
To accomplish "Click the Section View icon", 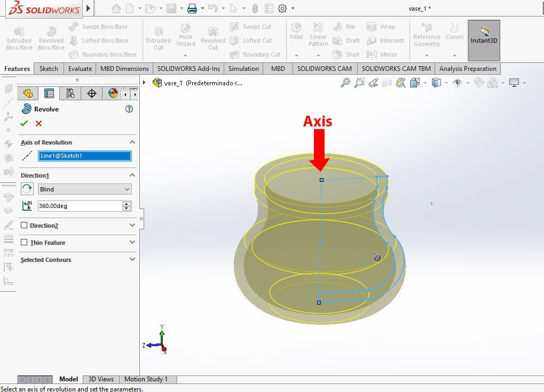I will [387, 83].
